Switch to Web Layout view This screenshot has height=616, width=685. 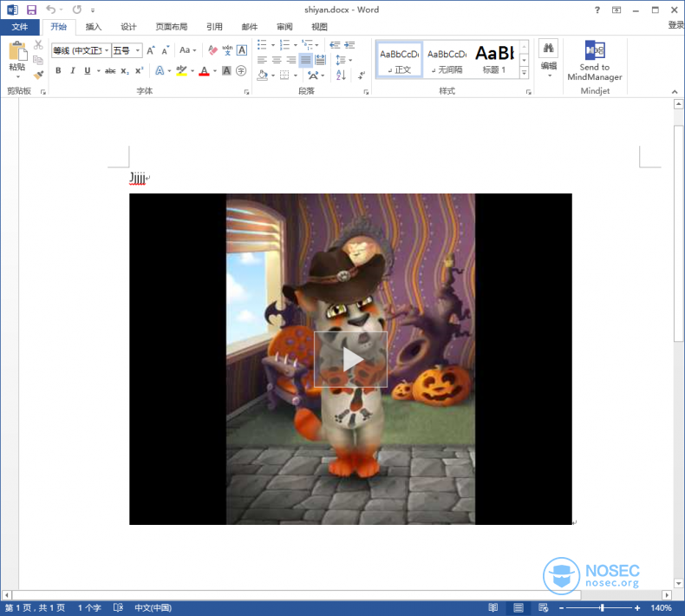[543, 607]
